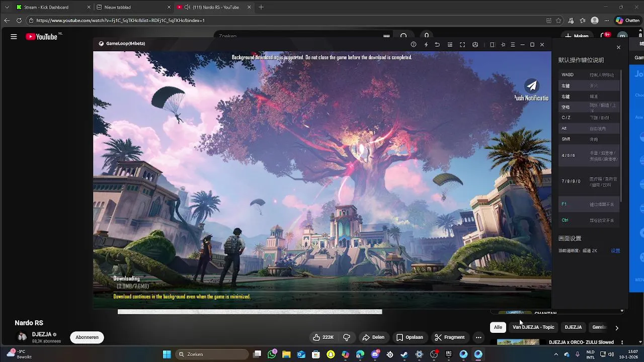Image resolution: width=644 pixels, height=362 pixels.
Task: Select the Alle filter chip
Action: (498, 327)
